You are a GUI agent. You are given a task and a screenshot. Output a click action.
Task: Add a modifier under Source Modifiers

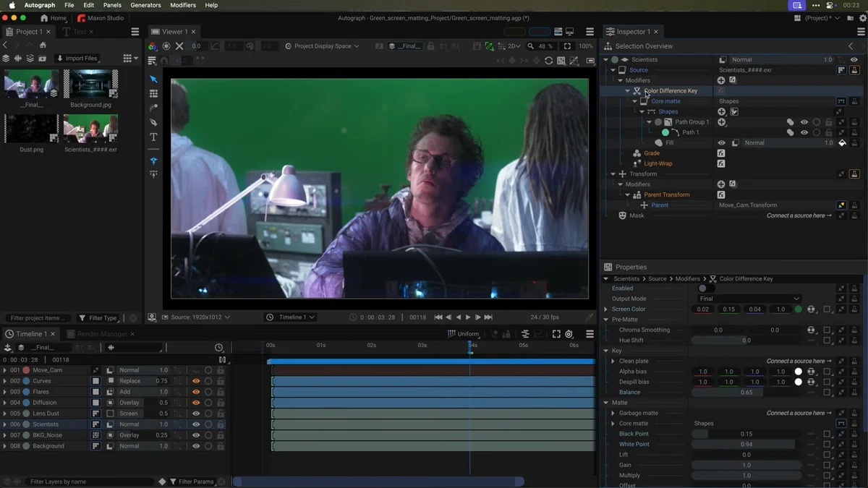point(721,80)
